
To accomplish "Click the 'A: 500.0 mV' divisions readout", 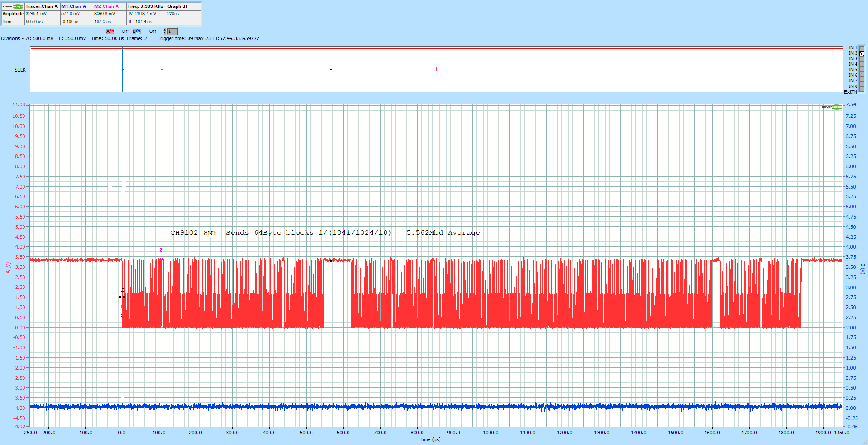I will point(40,38).
